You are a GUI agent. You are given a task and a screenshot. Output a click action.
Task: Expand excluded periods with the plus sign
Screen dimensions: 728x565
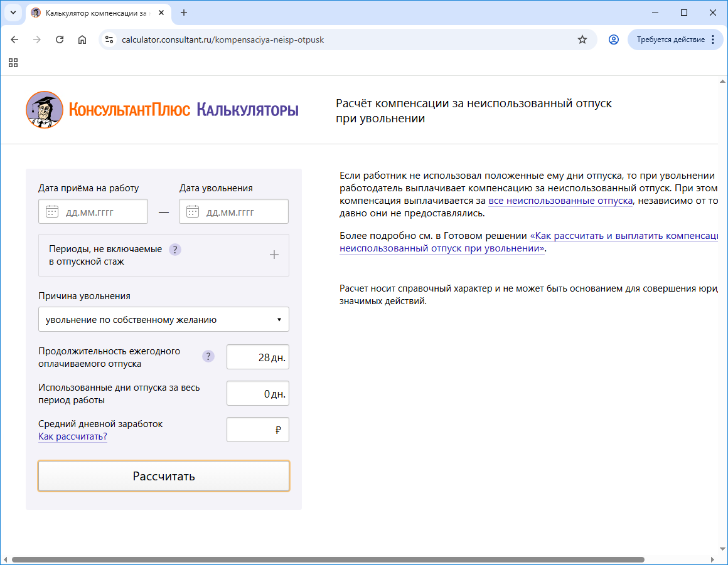tap(274, 255)
